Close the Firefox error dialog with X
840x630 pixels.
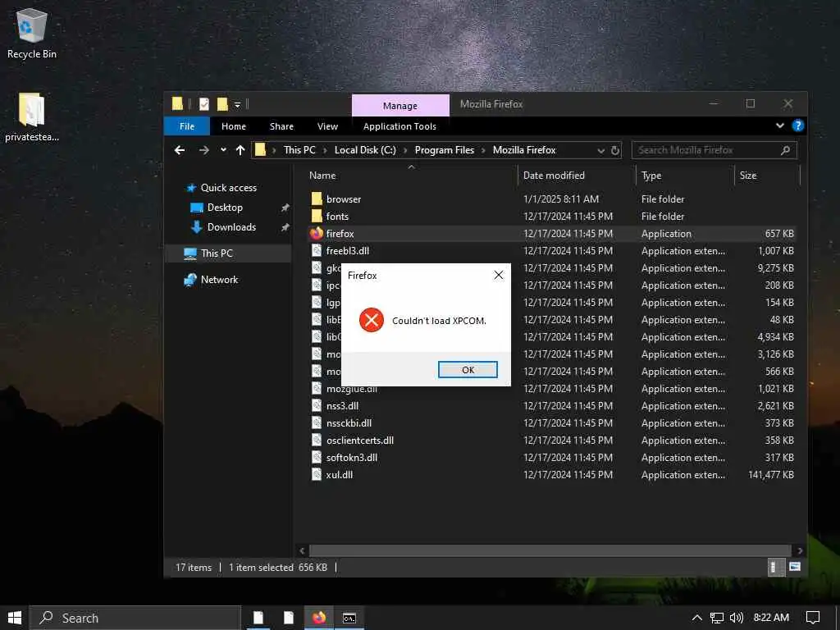click(x=498, y=275)
